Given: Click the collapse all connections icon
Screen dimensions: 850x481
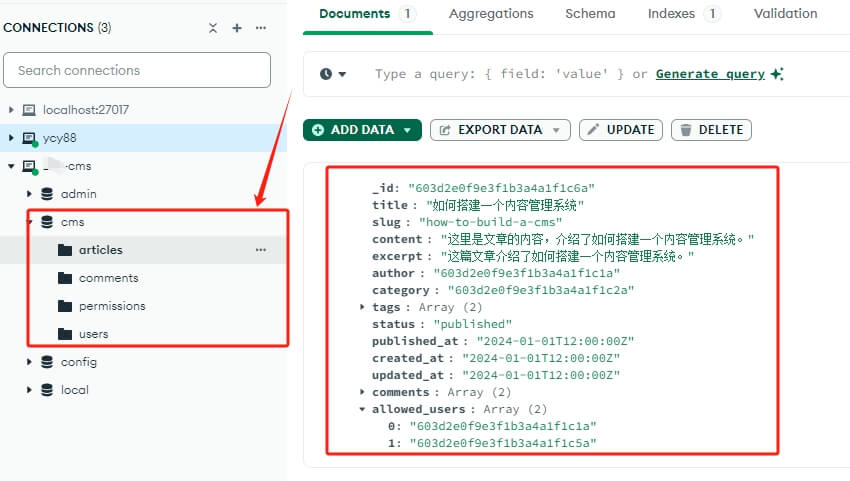Looking at the screenshot, I should (212, 28).
